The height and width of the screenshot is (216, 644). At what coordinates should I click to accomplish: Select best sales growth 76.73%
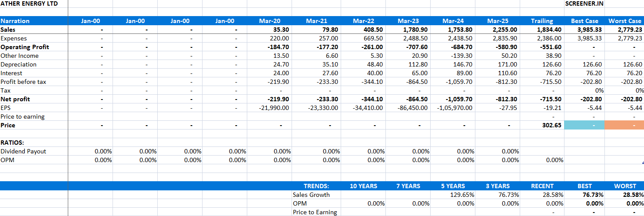[x=594, y=195]
